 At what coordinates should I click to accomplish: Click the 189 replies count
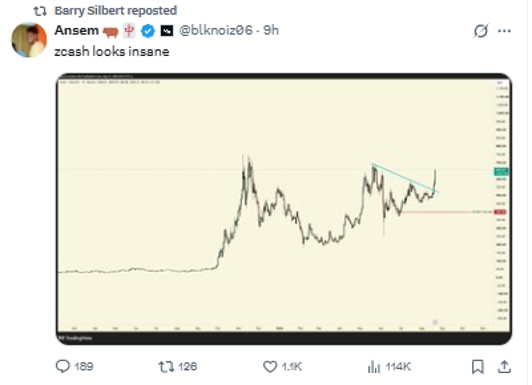83,367
